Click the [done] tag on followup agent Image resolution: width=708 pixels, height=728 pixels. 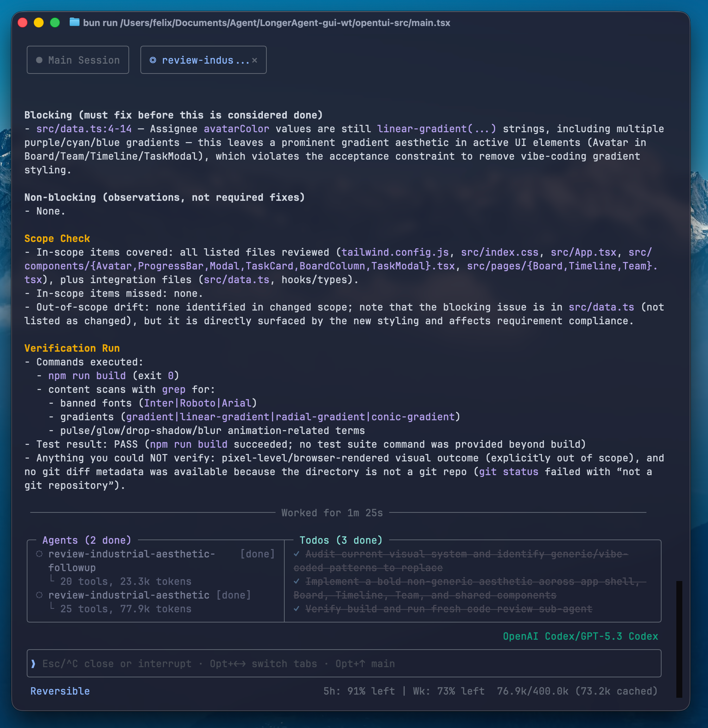tap(257, 554)
